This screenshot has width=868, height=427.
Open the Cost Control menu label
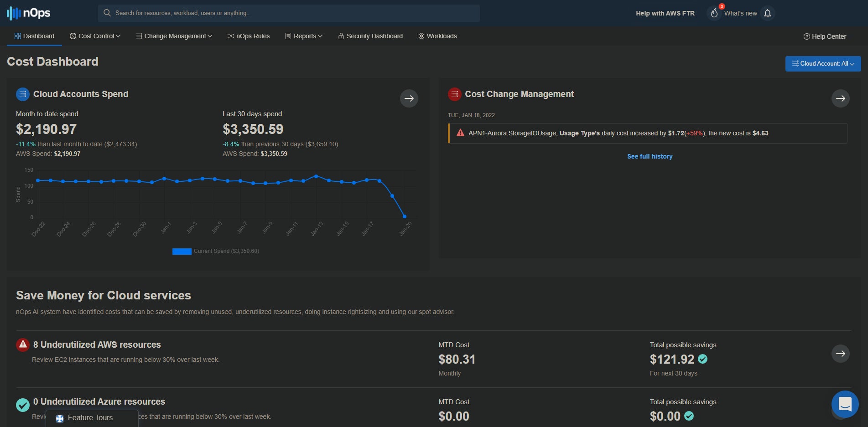click(96, 36)
